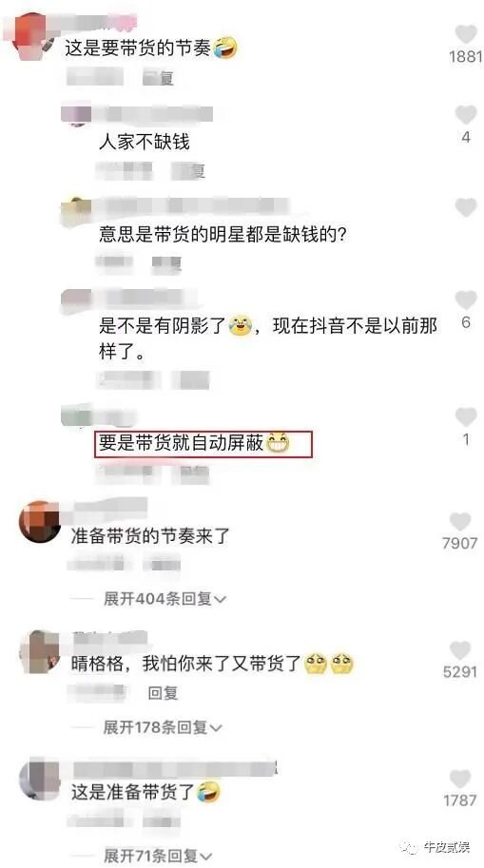Reply to the 晴格格 comment via 回复
The width and height of the screenshot is (484, 868).
click(163, 692)
